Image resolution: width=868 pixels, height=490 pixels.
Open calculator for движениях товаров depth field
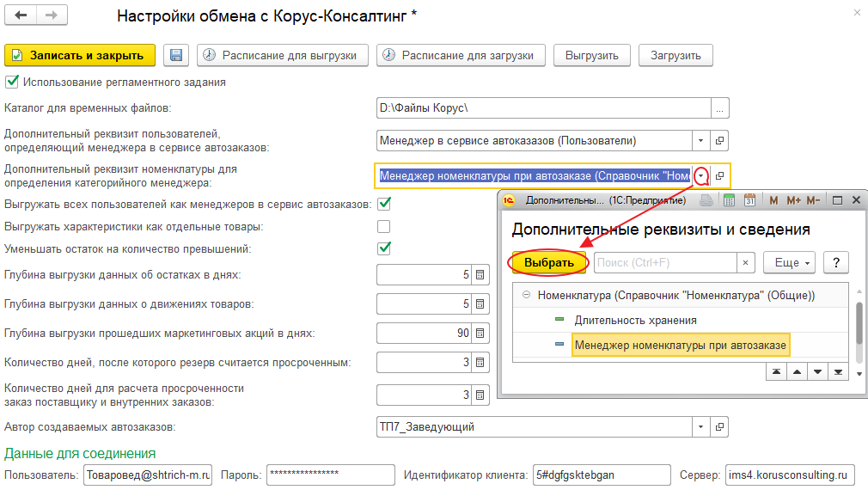click(x=480, y=304)
